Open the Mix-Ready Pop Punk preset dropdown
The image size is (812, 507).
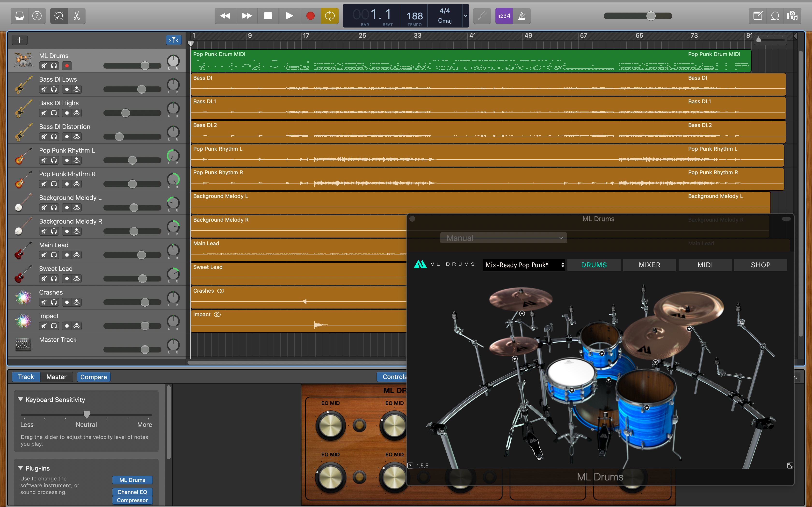point(523,265)
